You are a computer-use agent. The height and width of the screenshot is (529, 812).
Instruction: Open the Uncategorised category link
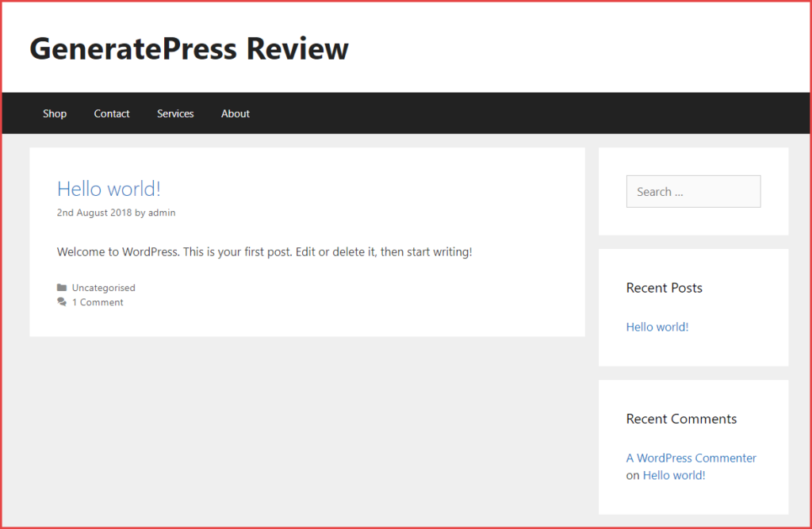click(x=104, y=288)
